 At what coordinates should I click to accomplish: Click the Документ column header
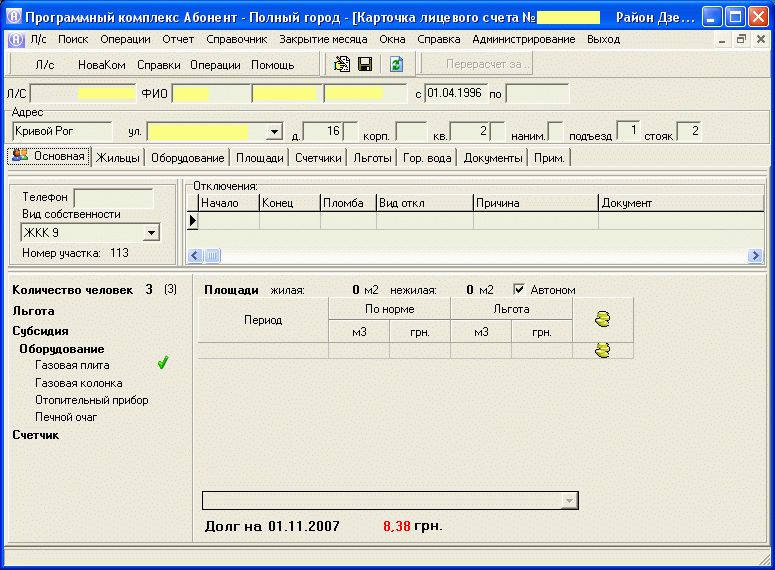point(682,203)
